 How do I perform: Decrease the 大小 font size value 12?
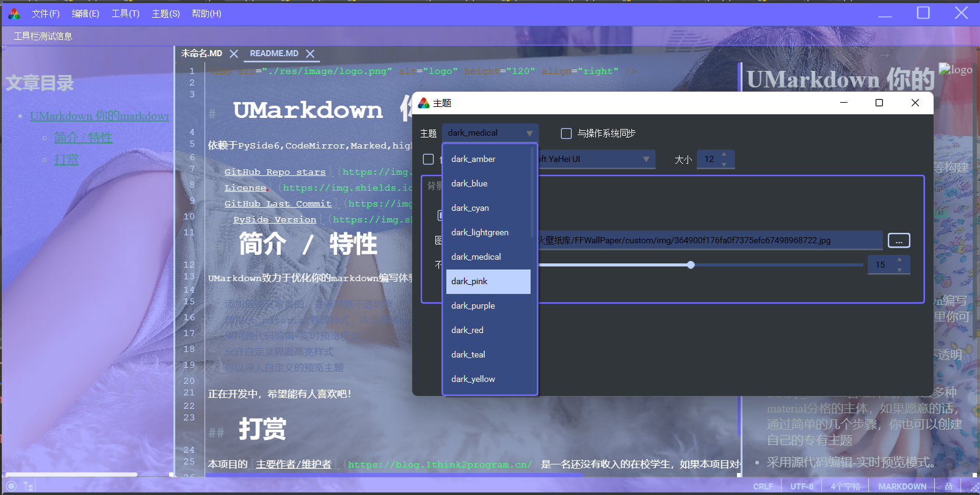[724, 164]
